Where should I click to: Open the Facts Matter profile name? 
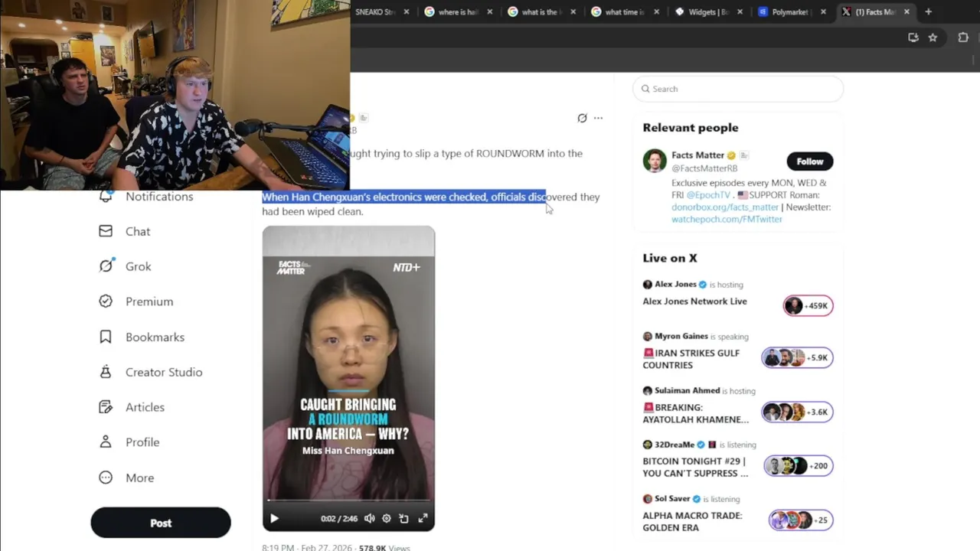pyautogui.click(x=697, y=155)
